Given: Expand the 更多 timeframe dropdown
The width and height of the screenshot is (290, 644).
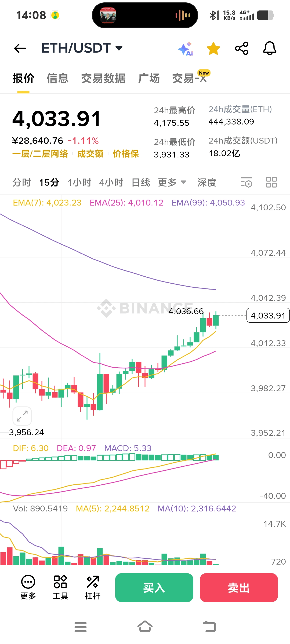Looking at the screenshot, I should 172,182.
